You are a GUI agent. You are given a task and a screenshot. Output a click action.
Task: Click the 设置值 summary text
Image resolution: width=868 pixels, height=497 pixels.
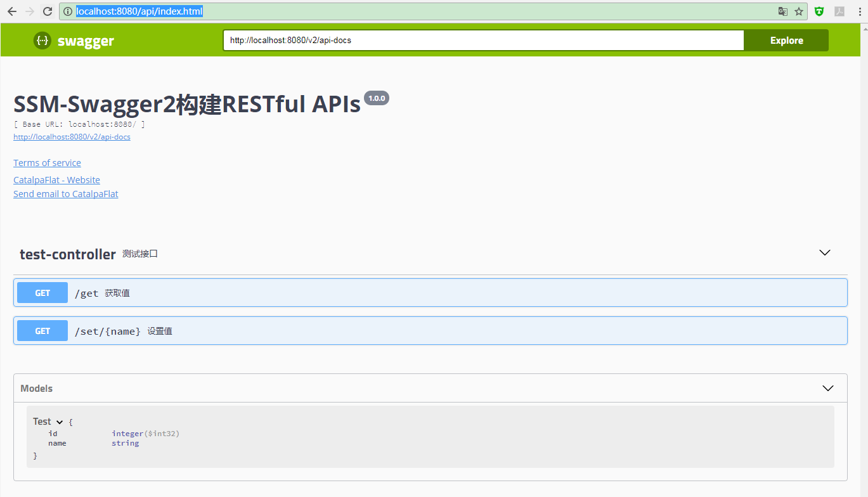(160, 331)
